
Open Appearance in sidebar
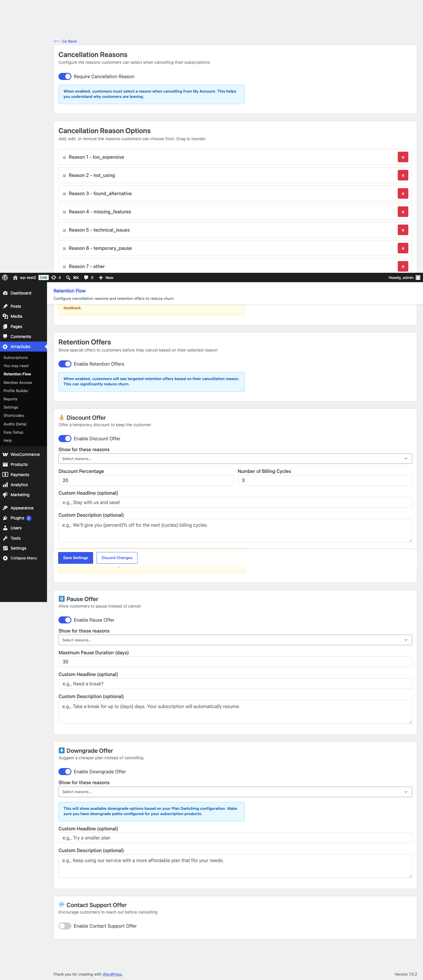(22, 508)
